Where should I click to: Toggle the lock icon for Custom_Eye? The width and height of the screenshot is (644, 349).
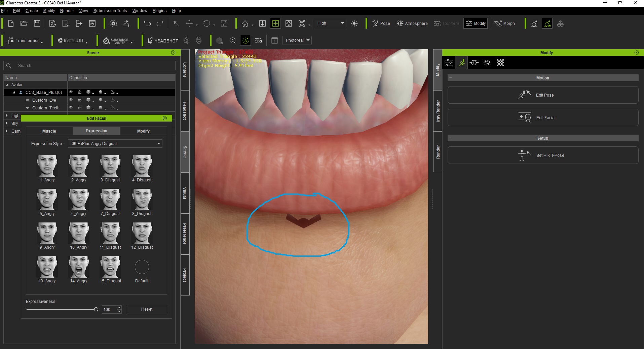pyautogui.click(x=80, y=100)
